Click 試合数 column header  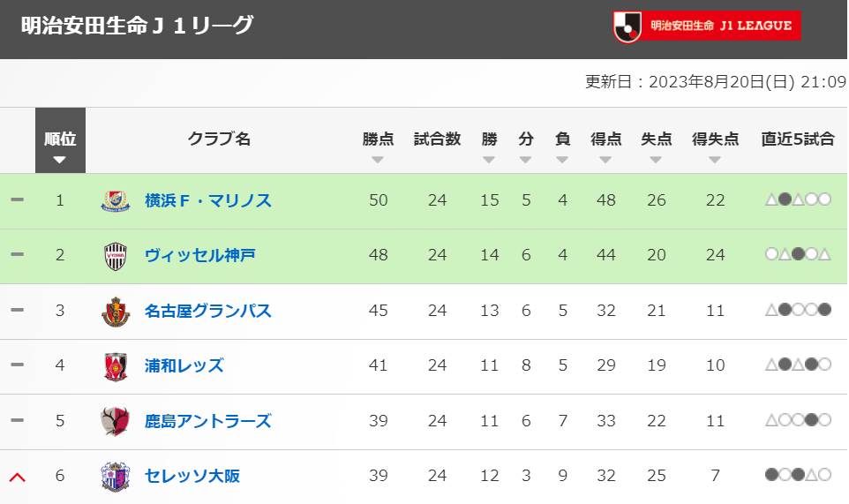click(x=437, y=139)
